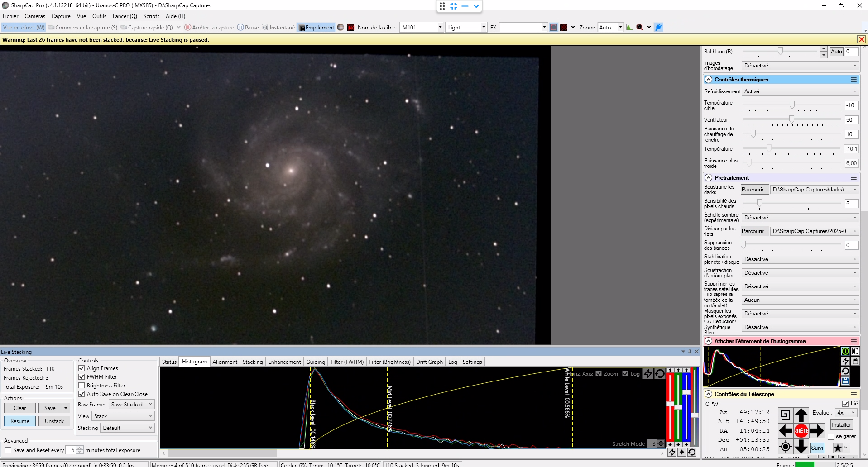The image size is (868, 467).
Task: Click the focus magnifier icon in the toolbar
Action: (x=640, y=27)
